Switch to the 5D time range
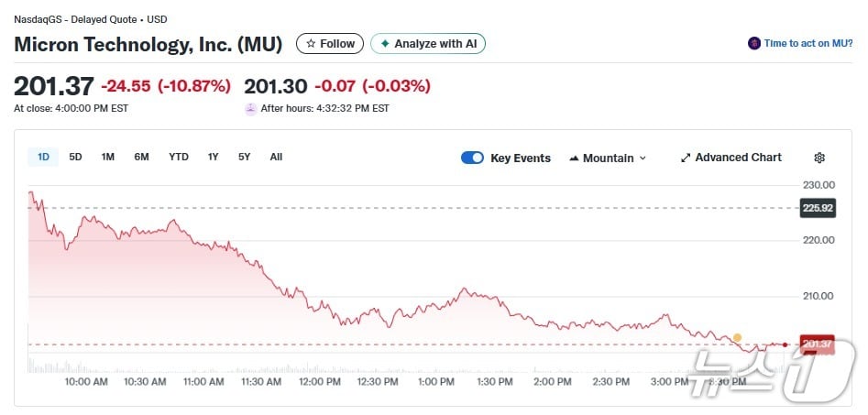This screenshot has width=868, height=415. coord(76,157)
